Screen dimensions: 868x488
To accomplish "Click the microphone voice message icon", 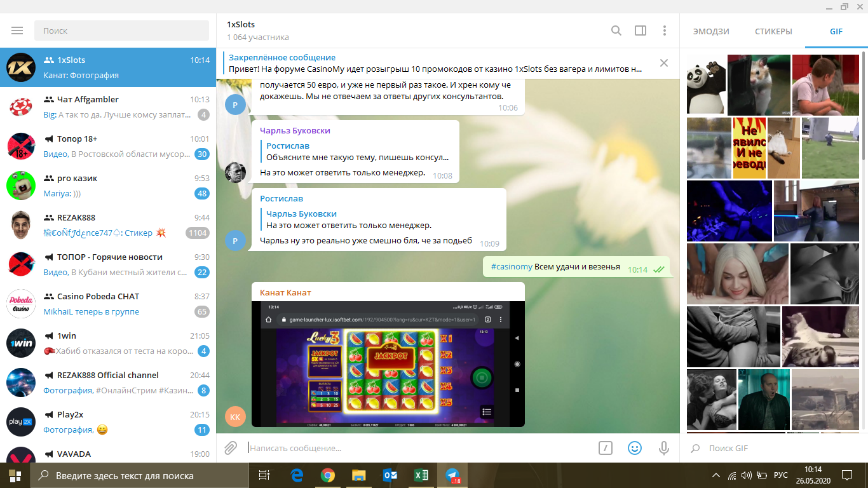I will (x=663, y=448).
